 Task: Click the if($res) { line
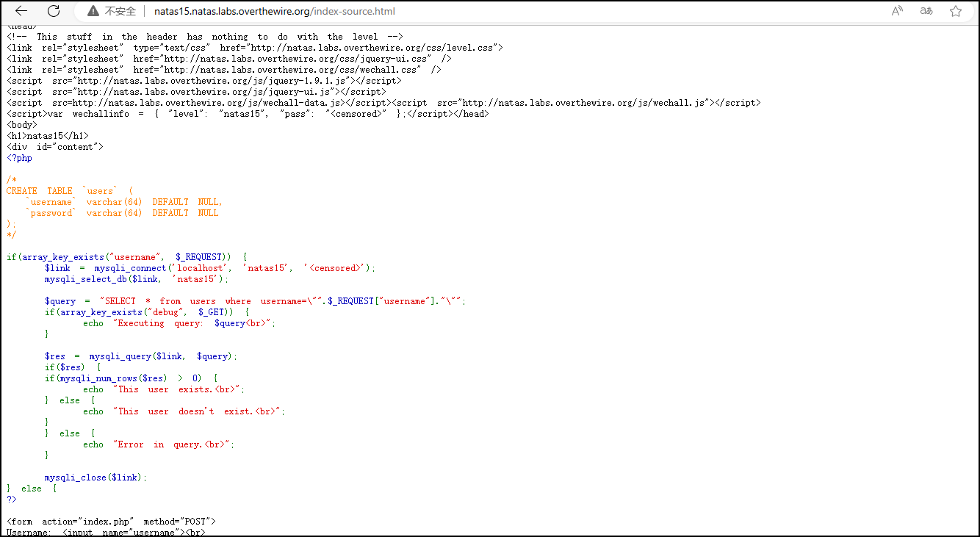[x=73, y=367]
